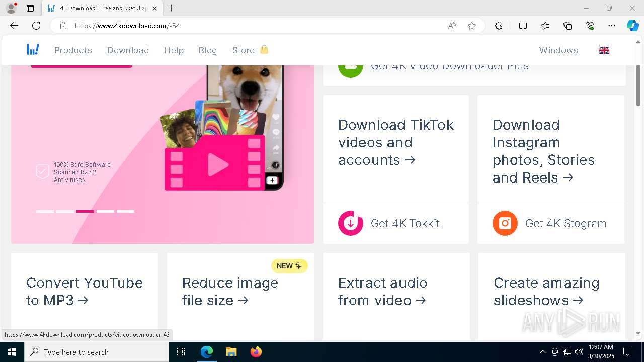
Task: Open Help menu item
Action: (174, 50)
